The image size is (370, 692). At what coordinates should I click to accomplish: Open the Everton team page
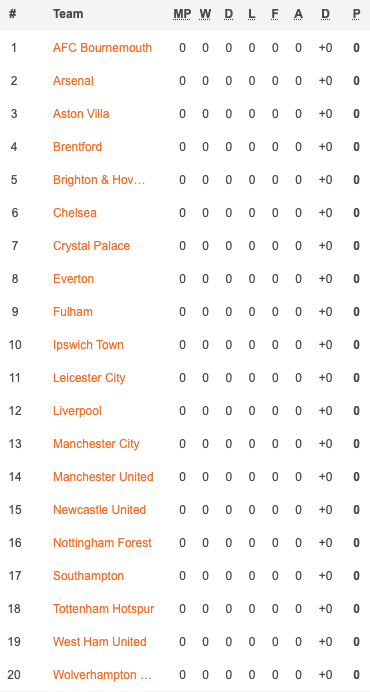point(73,278)
